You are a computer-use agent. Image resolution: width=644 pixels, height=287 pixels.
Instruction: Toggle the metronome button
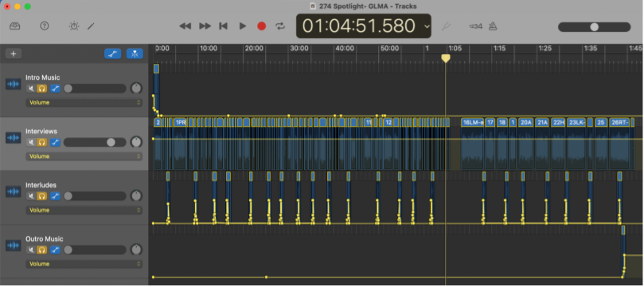(493, 26)
